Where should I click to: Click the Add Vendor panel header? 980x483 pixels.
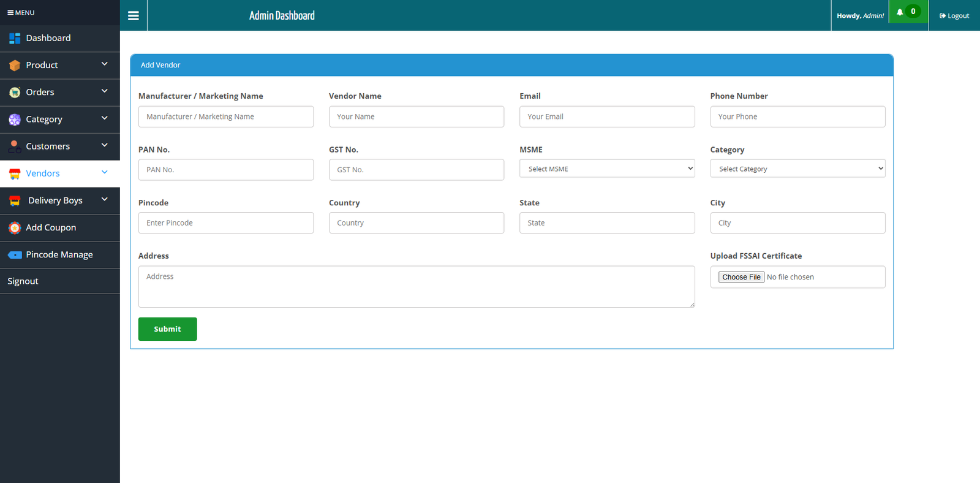click(511, 65)
